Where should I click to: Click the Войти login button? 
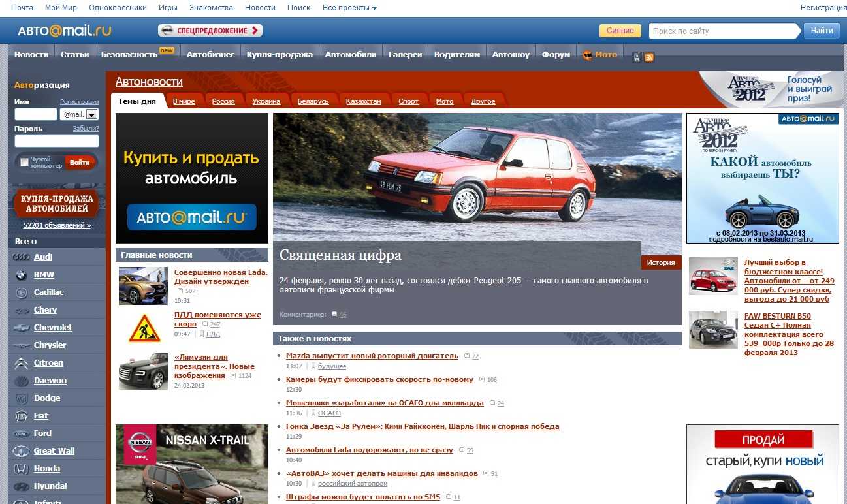(80, 162)
